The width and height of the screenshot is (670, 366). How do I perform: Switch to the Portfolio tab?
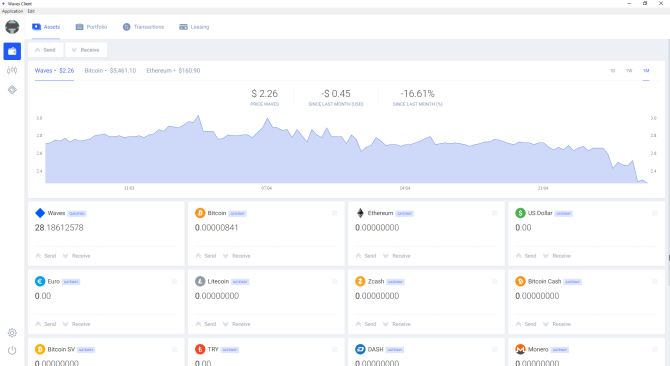[91, 27]
